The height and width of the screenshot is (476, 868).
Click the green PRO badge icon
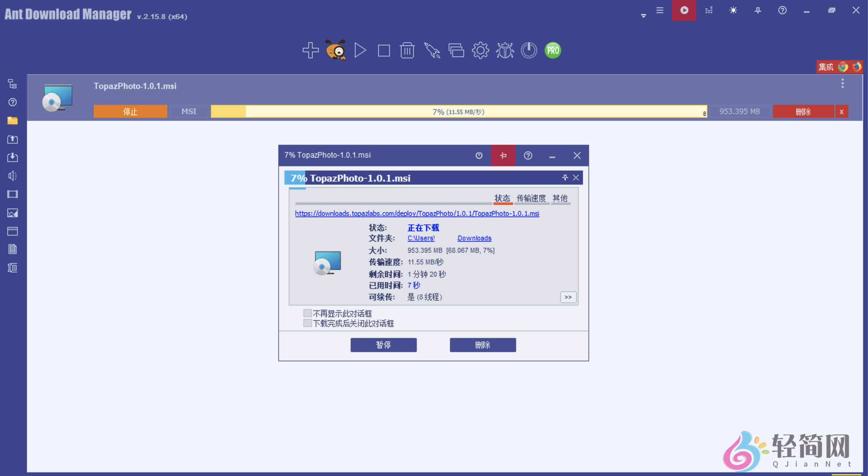(552, 50)
